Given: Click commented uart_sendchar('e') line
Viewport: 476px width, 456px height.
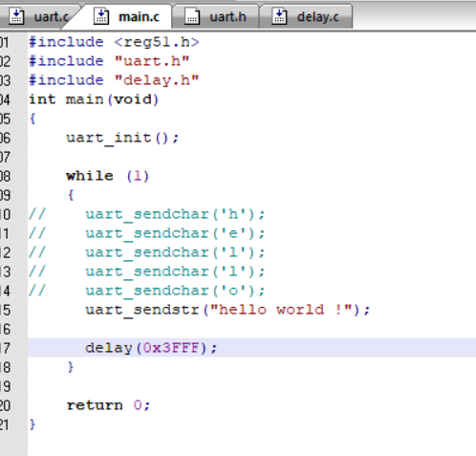Looking at the screenshot, I should point(146,233).
